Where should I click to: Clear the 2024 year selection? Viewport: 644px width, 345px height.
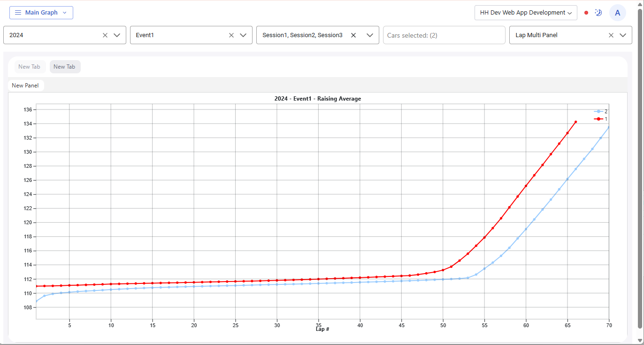coord(105,35)
